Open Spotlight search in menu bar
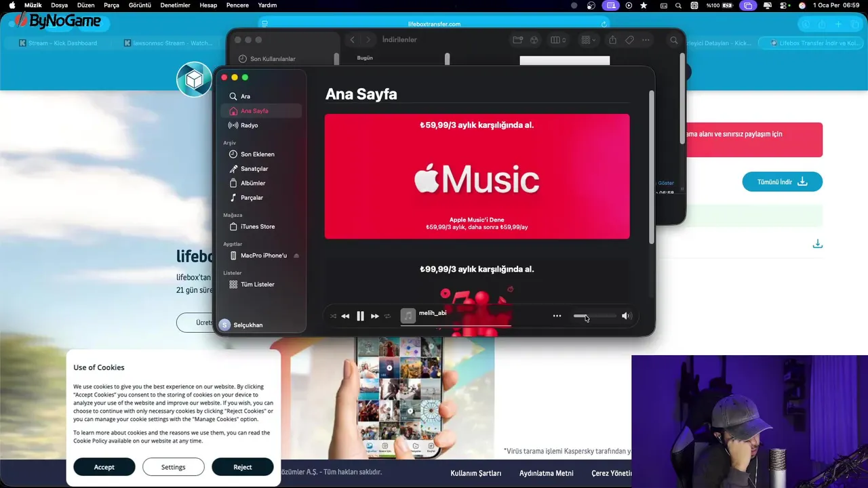The image size is (868, 488). pos(678,5)
